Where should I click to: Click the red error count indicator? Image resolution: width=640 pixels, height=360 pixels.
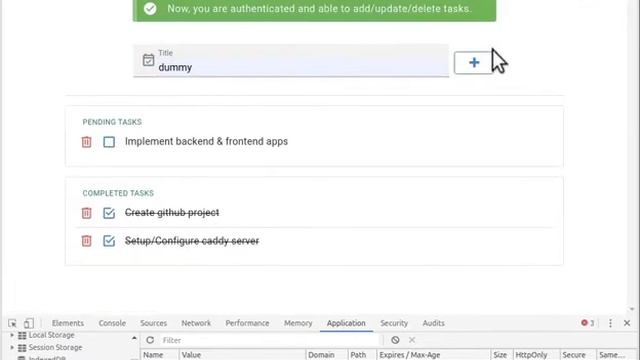588,323
